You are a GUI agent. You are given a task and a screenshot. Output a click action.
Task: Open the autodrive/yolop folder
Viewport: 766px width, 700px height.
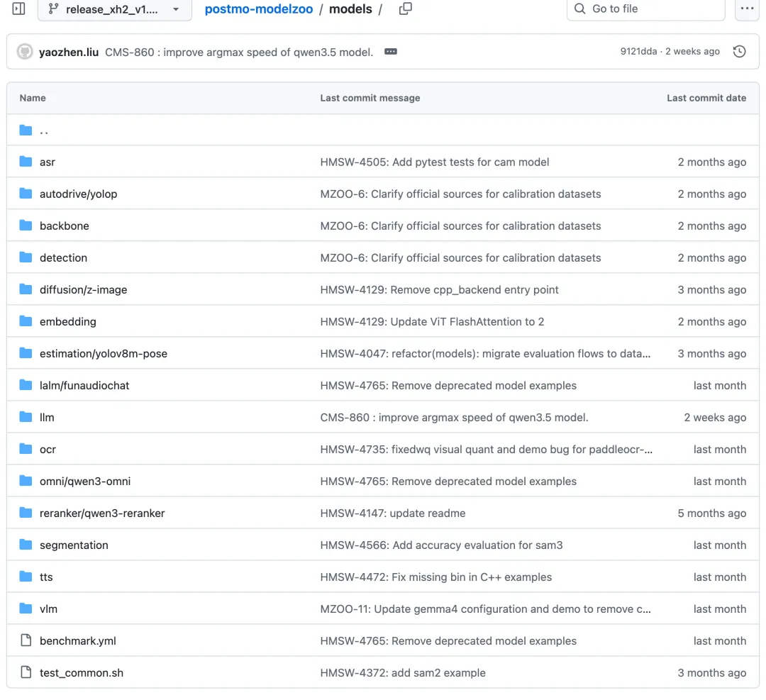tap(78, 194)
